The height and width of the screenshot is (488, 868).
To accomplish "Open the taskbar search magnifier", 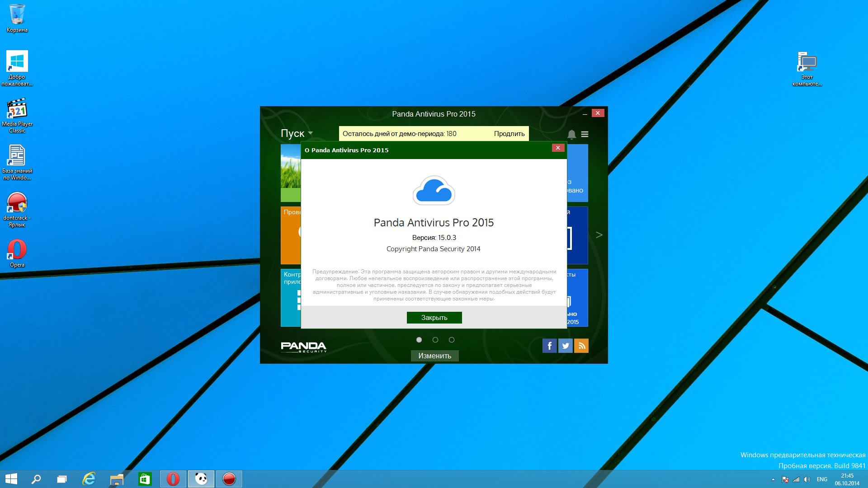I will click(36, 479).
